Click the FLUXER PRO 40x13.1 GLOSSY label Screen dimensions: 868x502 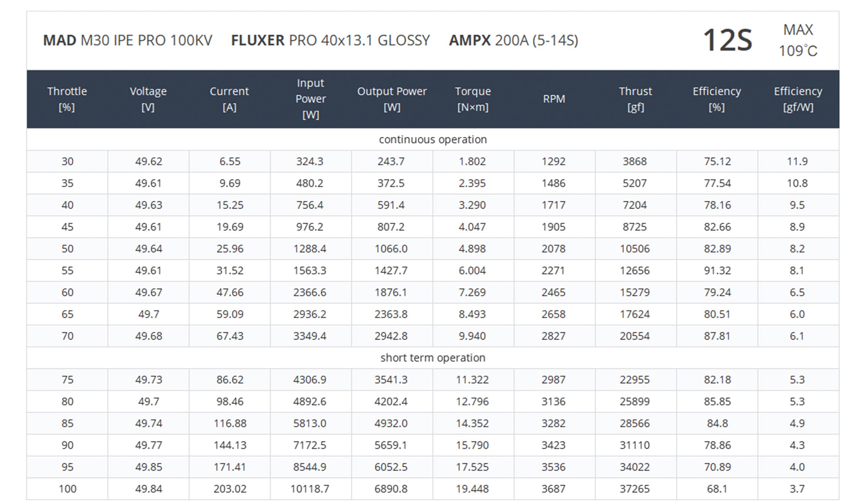click(330, 41)
